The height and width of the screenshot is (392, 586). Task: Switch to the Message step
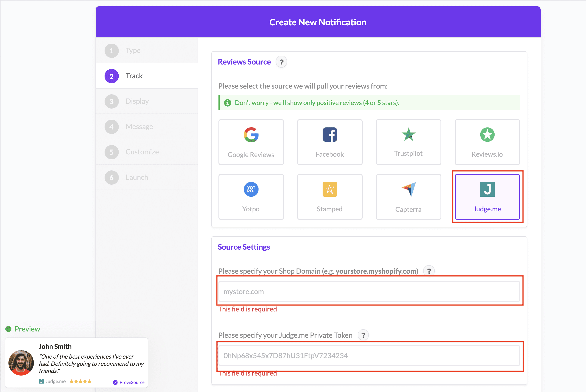[x=139, y=127]
